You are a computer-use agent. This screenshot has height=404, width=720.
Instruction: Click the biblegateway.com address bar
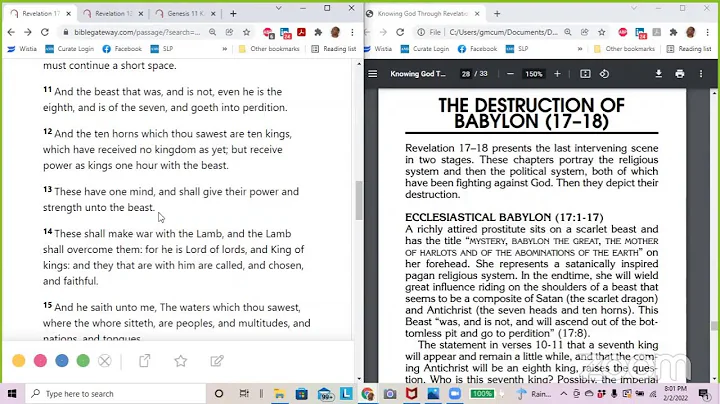137,32
